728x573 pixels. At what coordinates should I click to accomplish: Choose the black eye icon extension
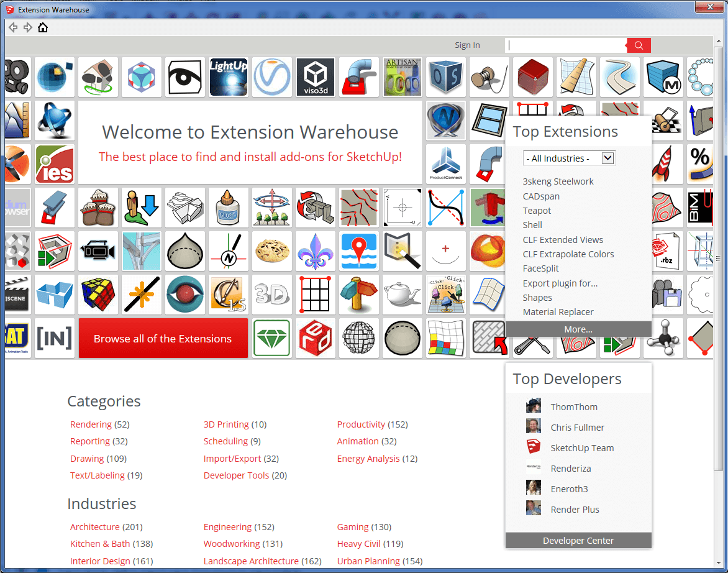[184, 77]
